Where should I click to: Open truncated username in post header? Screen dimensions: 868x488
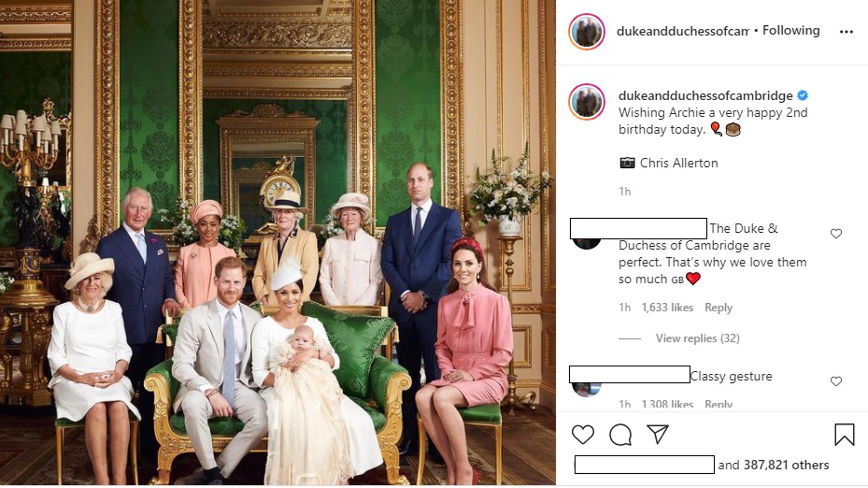pos(682,31)
